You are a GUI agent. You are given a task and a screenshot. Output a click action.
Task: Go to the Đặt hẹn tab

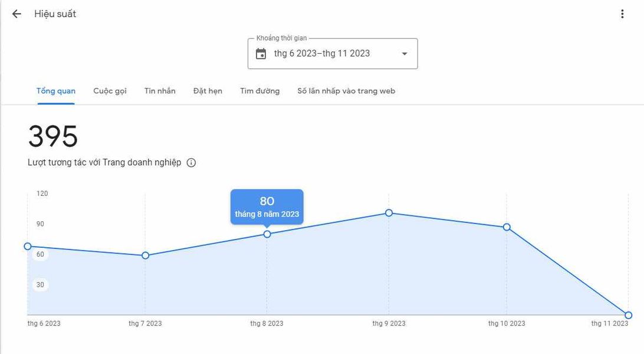coord(208,91)
